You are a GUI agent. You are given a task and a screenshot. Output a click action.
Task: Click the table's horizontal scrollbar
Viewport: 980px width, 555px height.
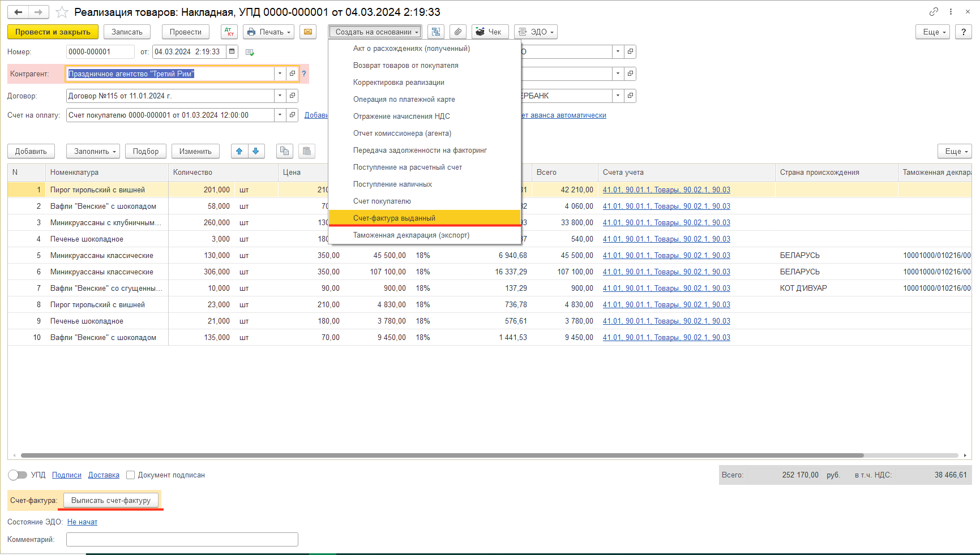442,455
